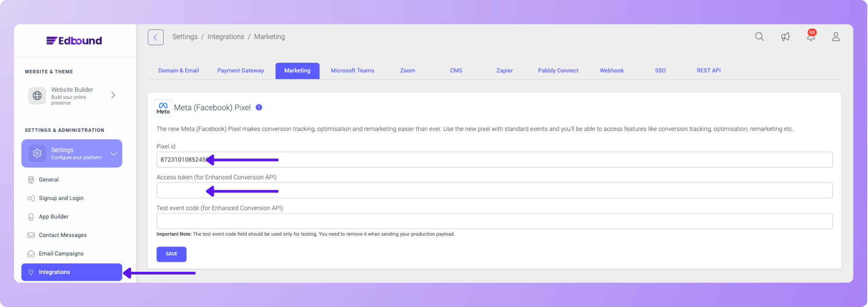Collapse the Settings section dropdown
The width and height of the screenshot is (868, 307).
pyautogui.click(x=113, y=154)
